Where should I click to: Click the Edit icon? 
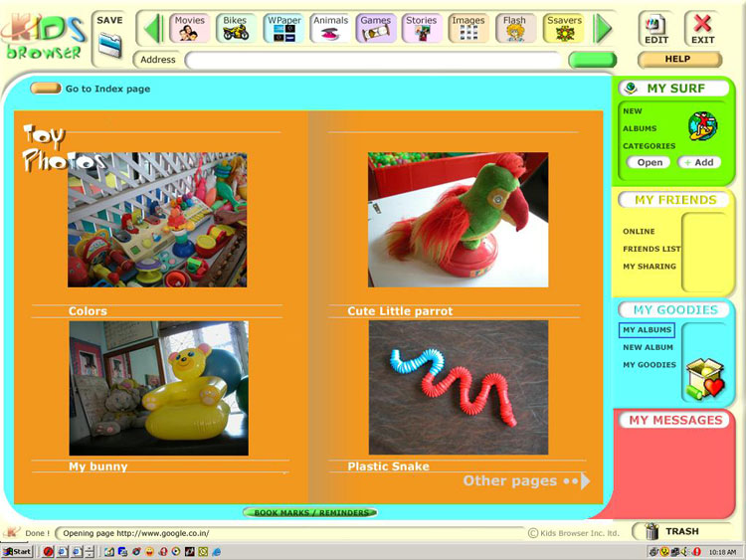[x=655, y=28]
